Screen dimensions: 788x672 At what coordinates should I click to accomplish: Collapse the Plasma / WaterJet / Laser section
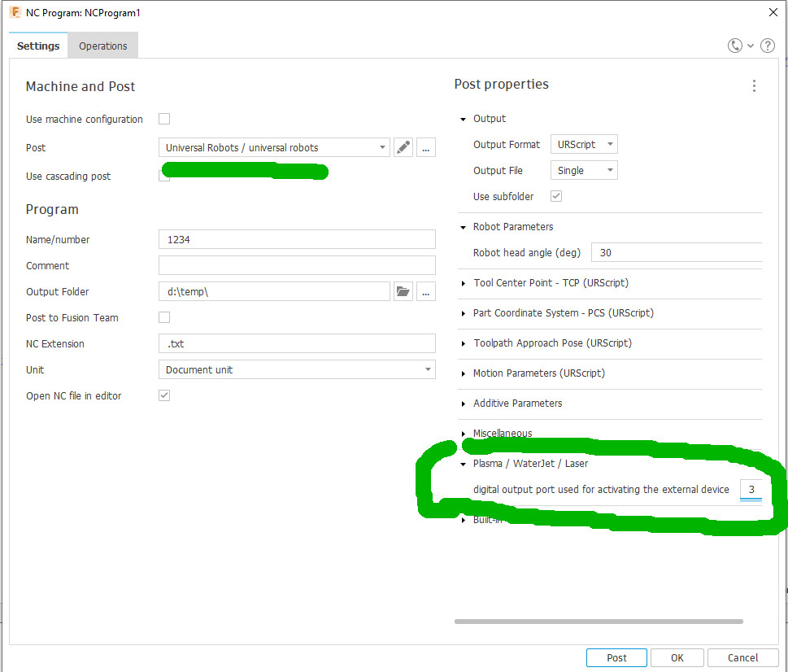click(x=463, y=463)
